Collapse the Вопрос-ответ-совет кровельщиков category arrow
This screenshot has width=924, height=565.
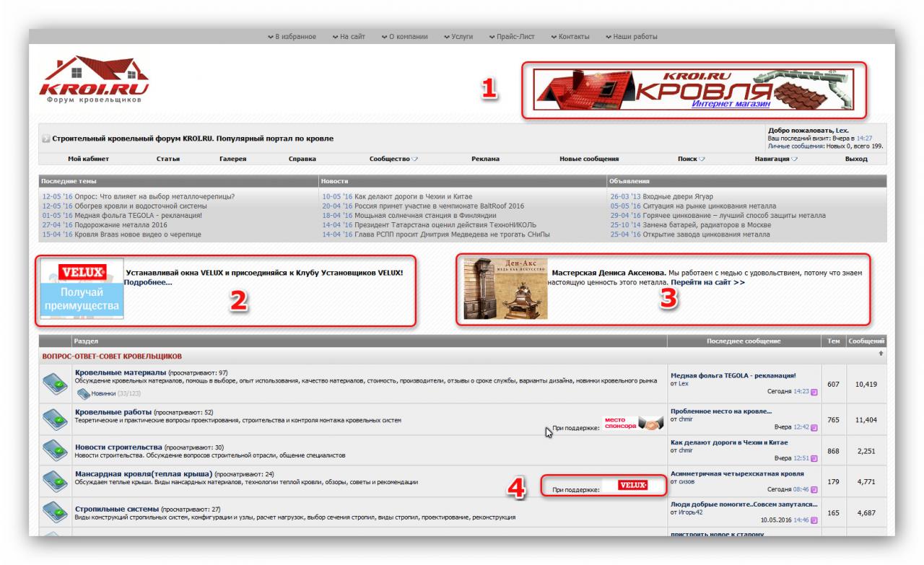click(x=881, y=354)
